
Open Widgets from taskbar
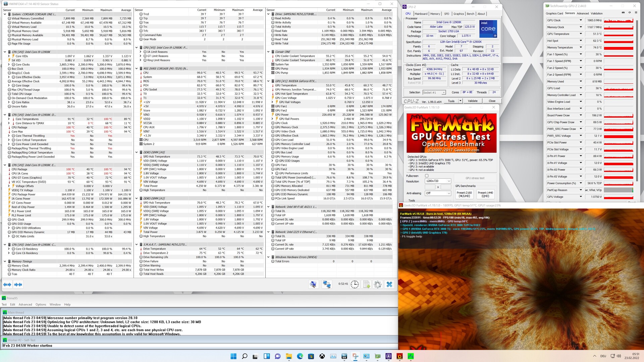(x=267, y=356)
